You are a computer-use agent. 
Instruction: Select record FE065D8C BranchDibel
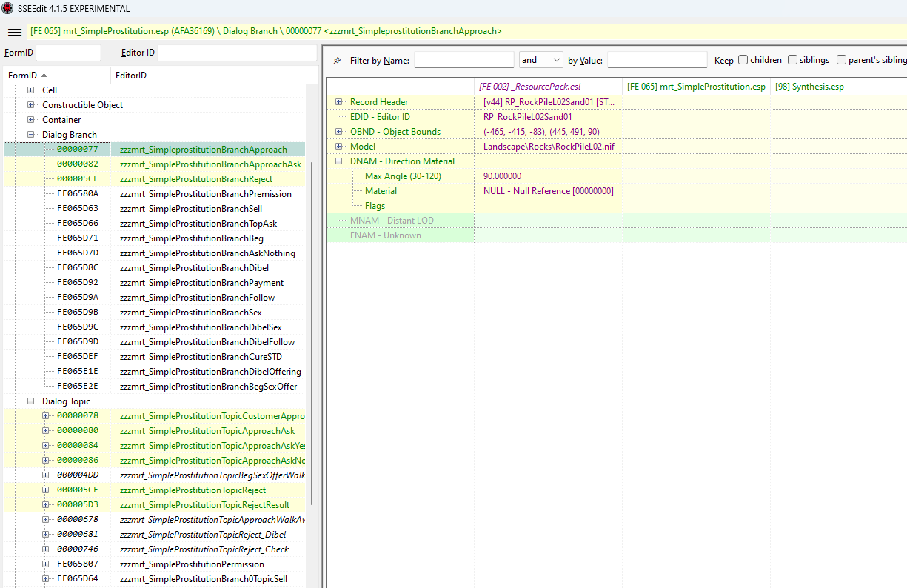click(x=154, y=268)
